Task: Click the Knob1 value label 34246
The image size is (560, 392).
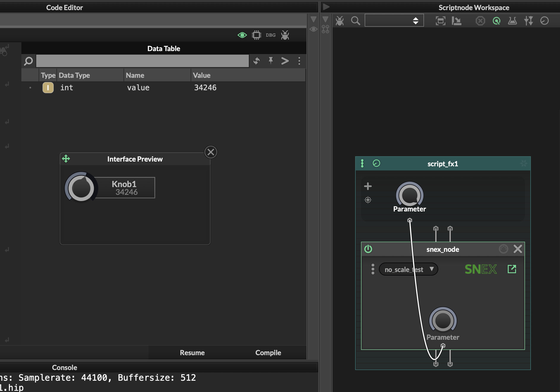Action: click(x=126, y=192)
